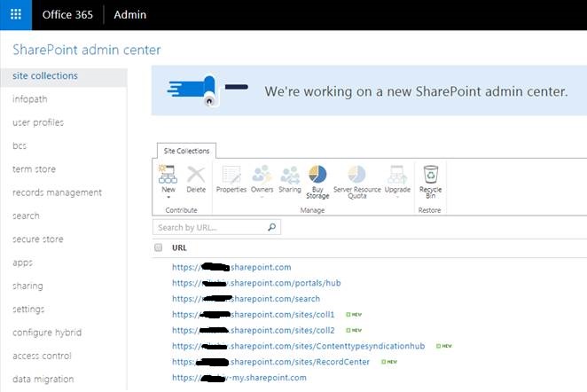
Task: Go to apps in sidebar
Action: (22, 263)
